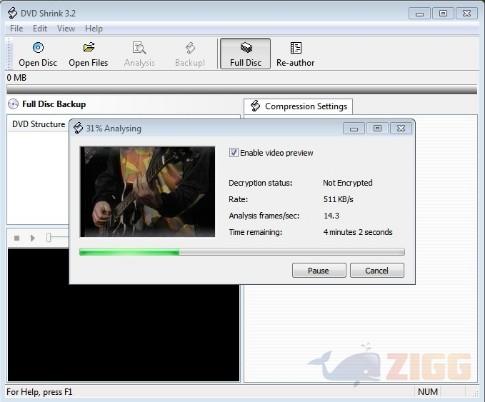Screen dimensions: 485x402
Task: Select the Analysis toolbar icon
Action: coord(139,48)
